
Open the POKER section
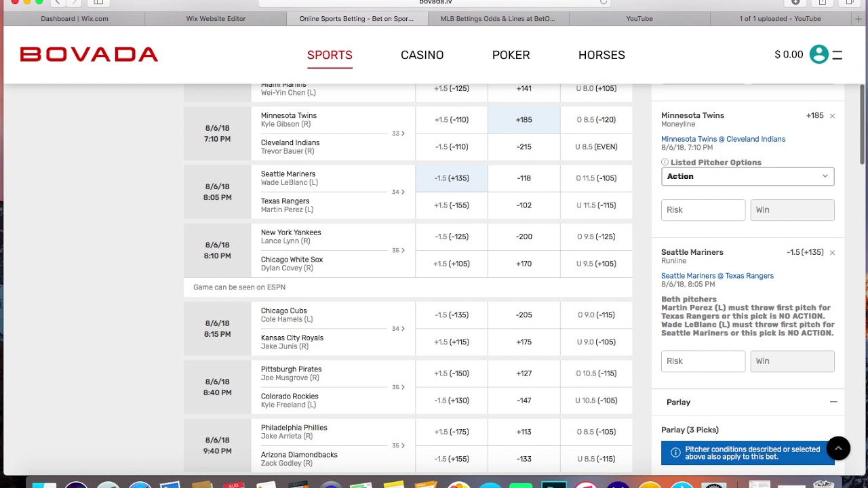pos(511,55)
